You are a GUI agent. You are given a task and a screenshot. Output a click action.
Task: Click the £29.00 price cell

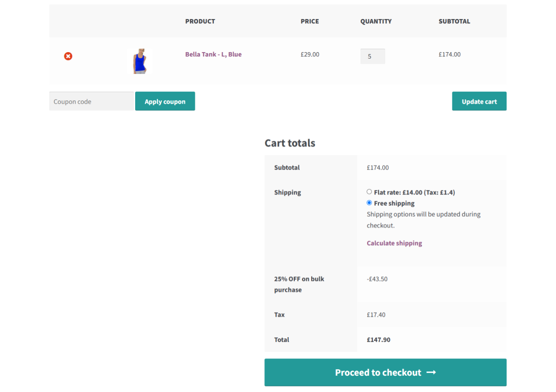(x=310, y=54)
